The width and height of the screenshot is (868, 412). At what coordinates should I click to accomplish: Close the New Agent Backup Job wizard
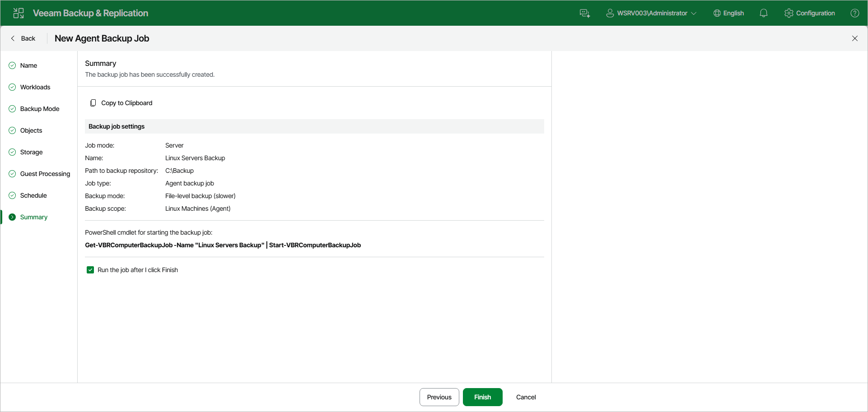855,38
